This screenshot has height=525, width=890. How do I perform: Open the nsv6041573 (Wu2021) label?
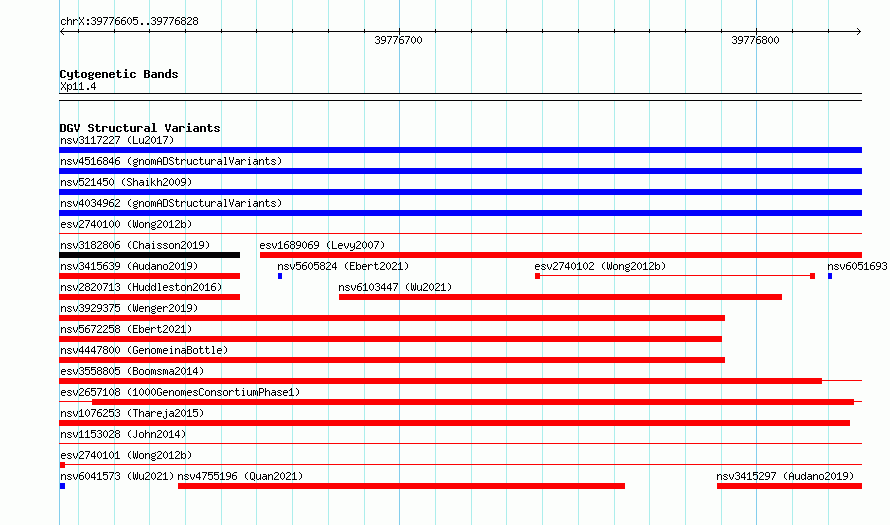click(x=117, y=476)
